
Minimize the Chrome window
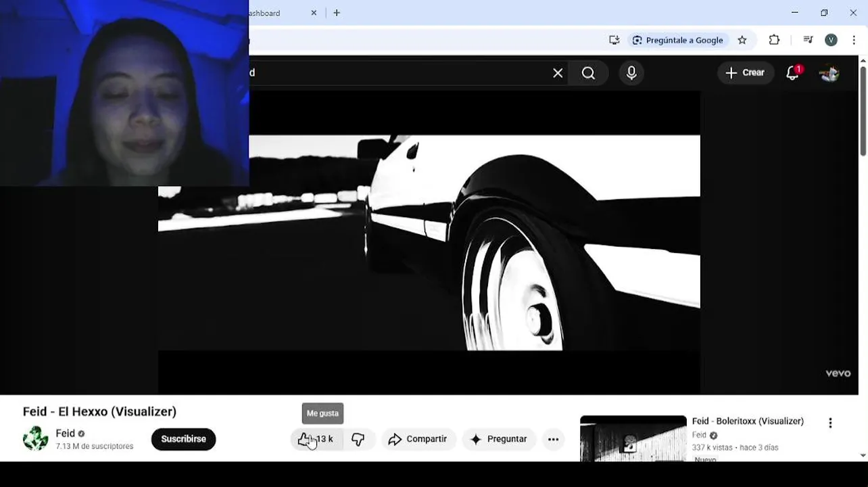click(795, 13)
